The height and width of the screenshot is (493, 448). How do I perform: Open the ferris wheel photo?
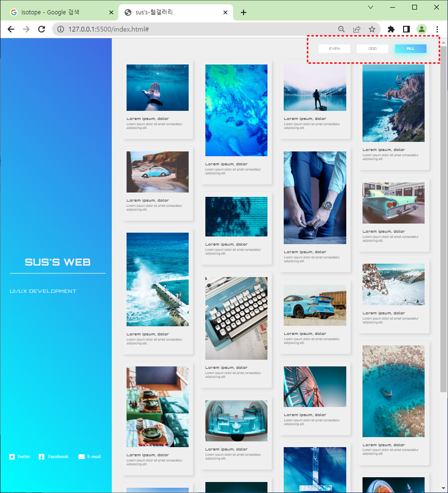315,386
